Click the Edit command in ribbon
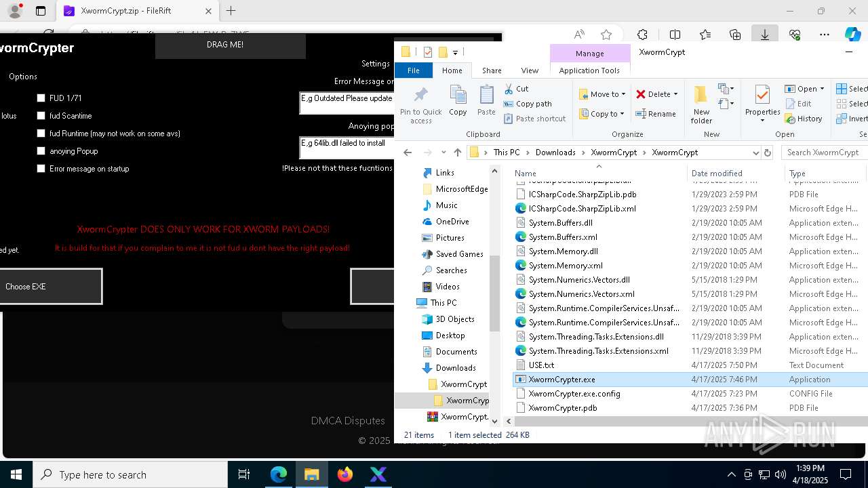Image resolution: width=868 pixels, height=488 pixels. 798,104
